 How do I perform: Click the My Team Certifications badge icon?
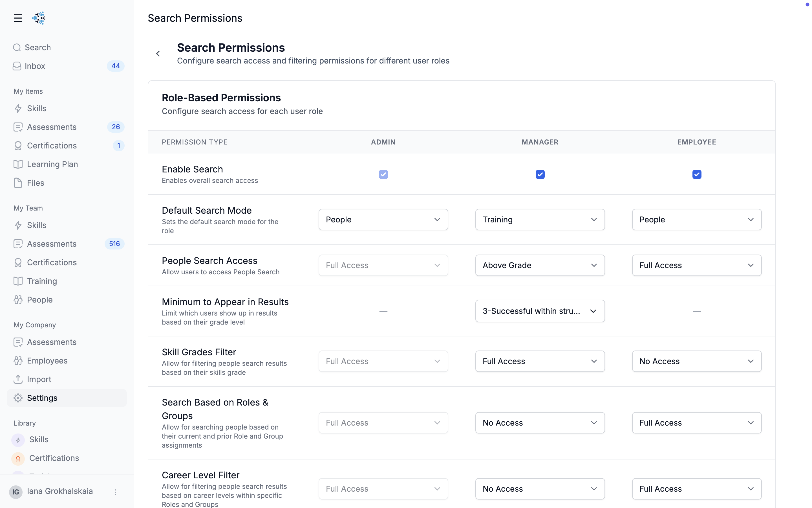(18, 262)
